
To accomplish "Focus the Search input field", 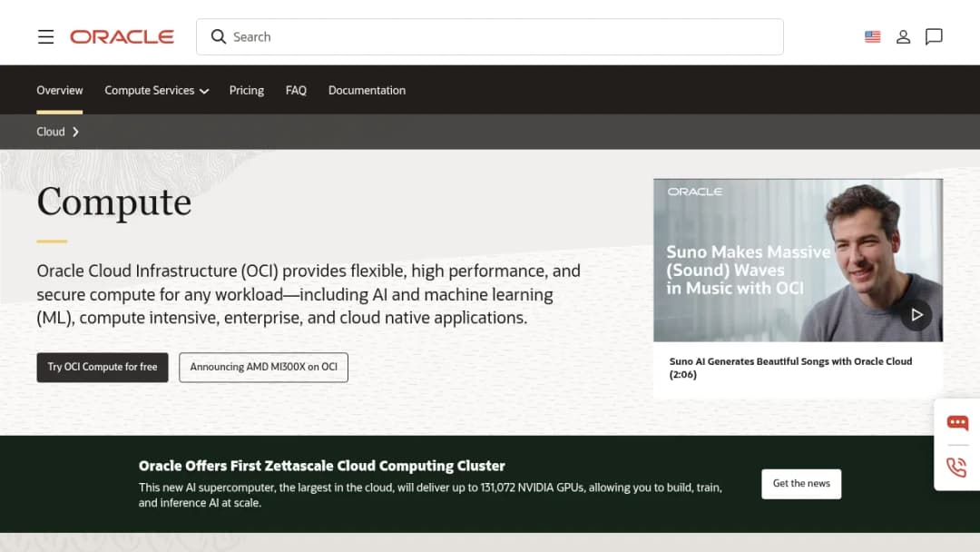I will coord(489,37).
